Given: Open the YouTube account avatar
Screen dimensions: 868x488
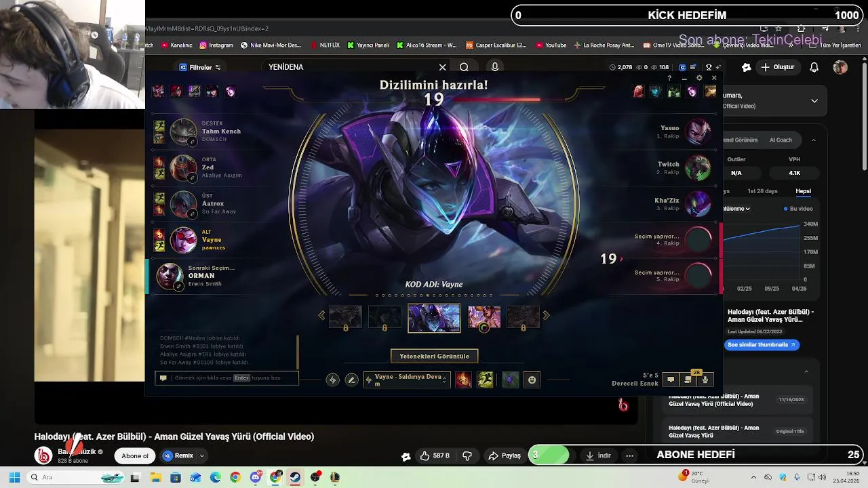Looking at the screenshot, I should pyautogui.click(x=840, y=67).
